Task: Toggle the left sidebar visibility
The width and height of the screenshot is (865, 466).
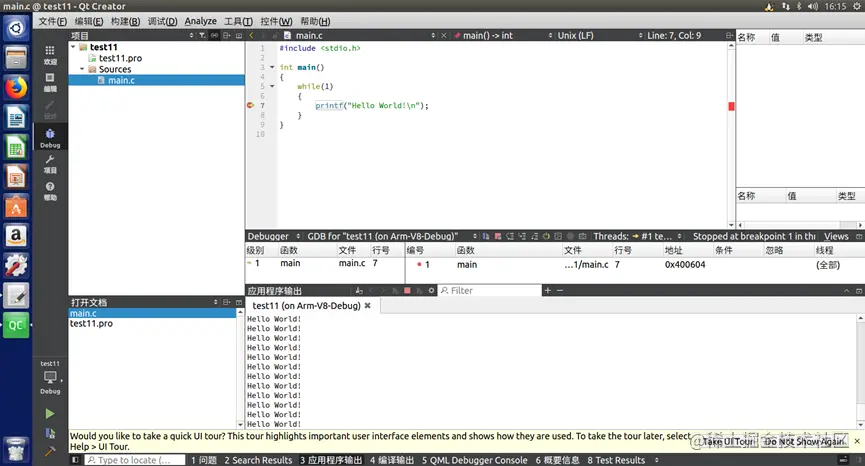Action: pos(76,460)
